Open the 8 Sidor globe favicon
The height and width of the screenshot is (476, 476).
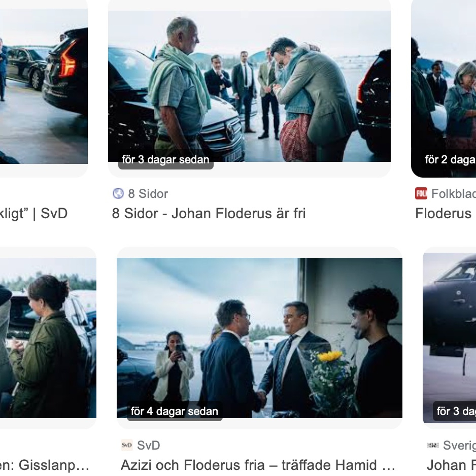118,193
